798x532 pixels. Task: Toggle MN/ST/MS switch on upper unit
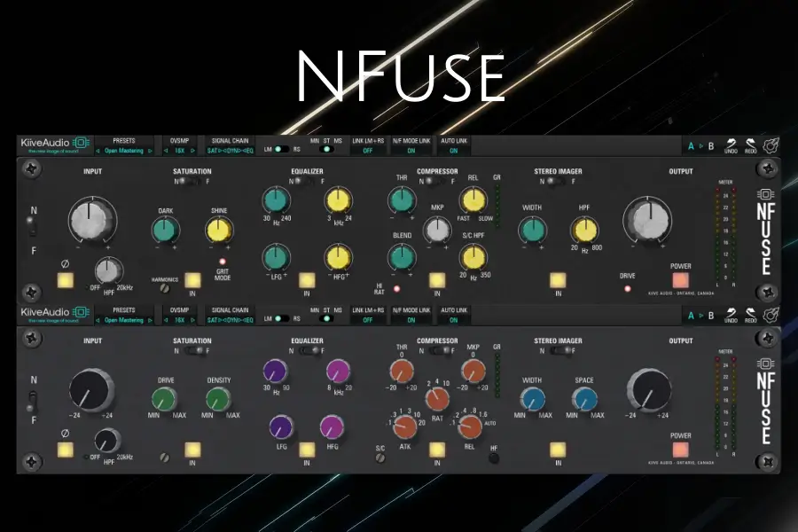[x=326, y=149]
